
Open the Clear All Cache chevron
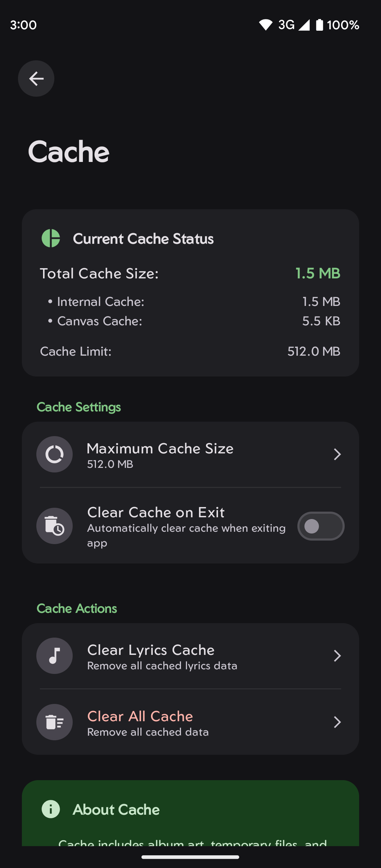(337, 722)
